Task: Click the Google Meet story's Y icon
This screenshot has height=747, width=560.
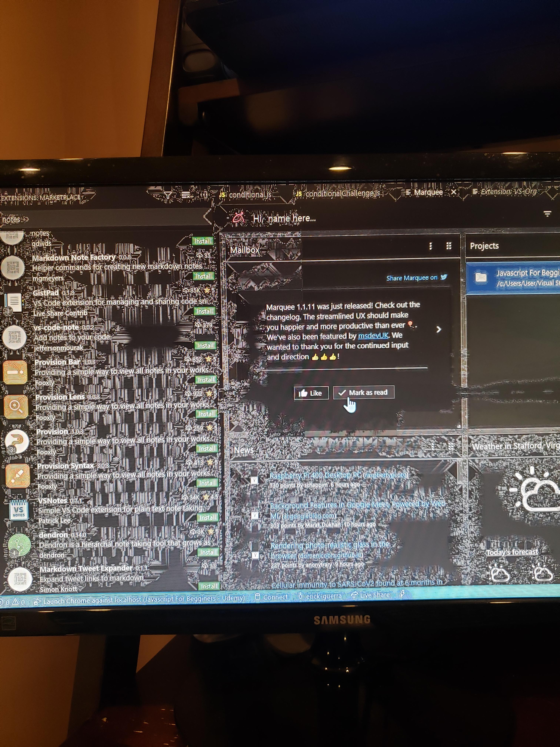Action: click(x=255, y=515)
